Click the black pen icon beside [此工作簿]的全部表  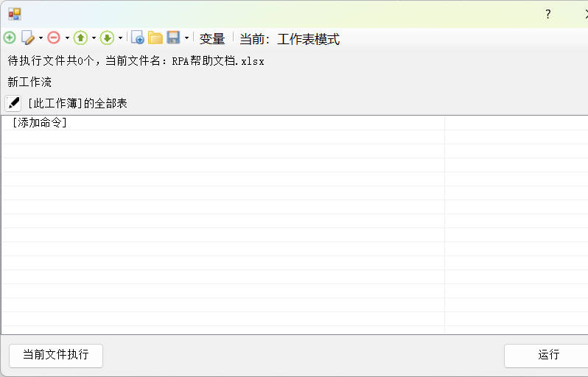(13, 103)
